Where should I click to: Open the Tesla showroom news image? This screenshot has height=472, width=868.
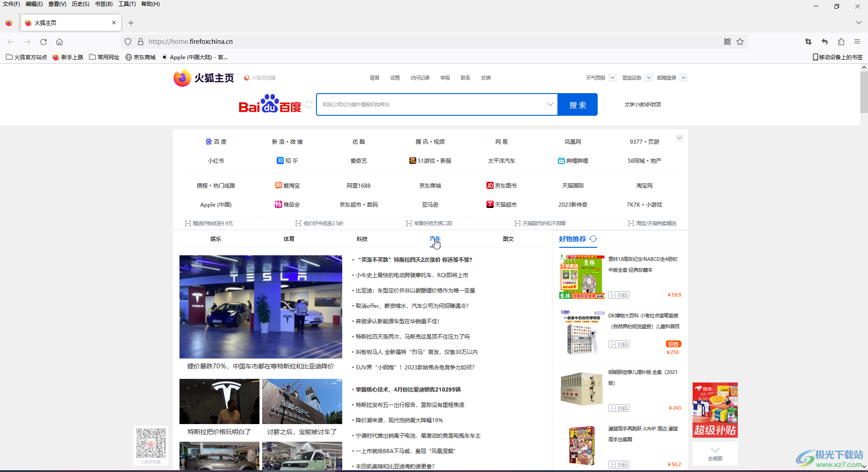[x=261, y=307]
